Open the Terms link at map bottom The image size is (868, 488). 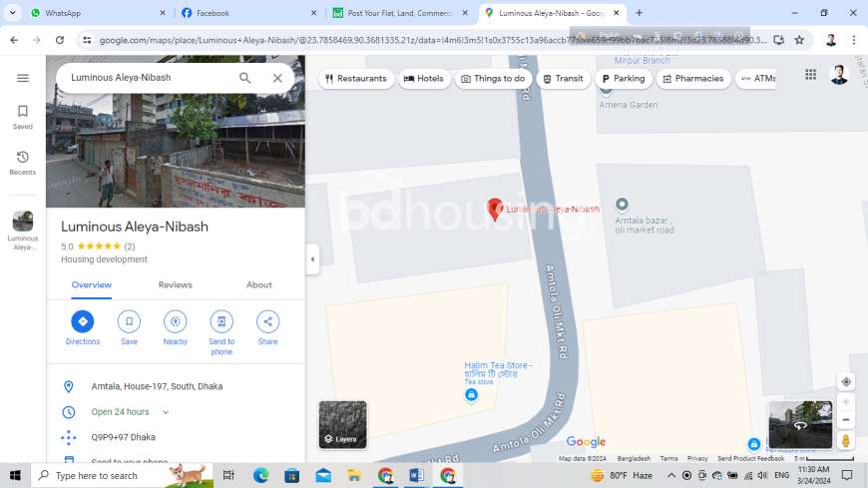click(668, 459)
